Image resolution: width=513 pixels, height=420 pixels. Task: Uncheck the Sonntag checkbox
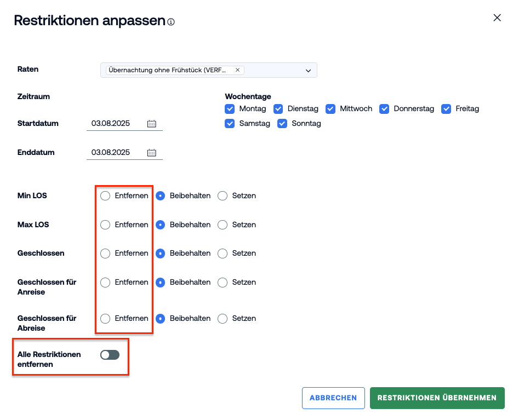[x=282, y=124]
